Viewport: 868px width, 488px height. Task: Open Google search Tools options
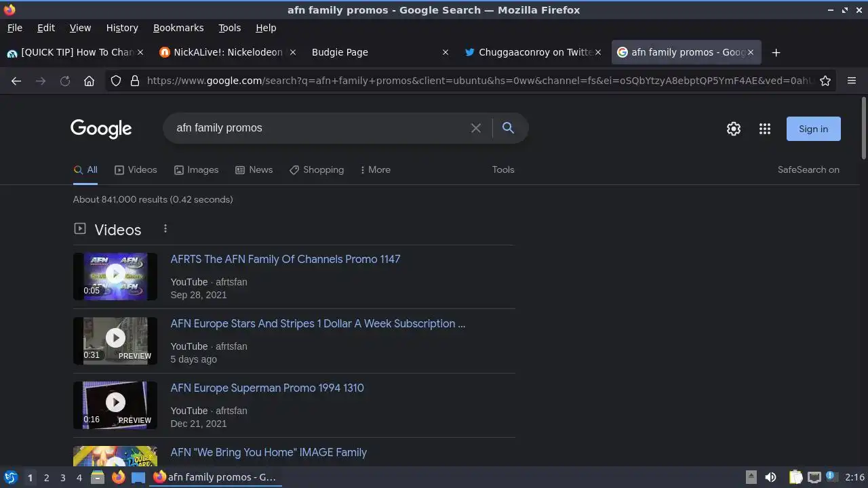point(503,169)
